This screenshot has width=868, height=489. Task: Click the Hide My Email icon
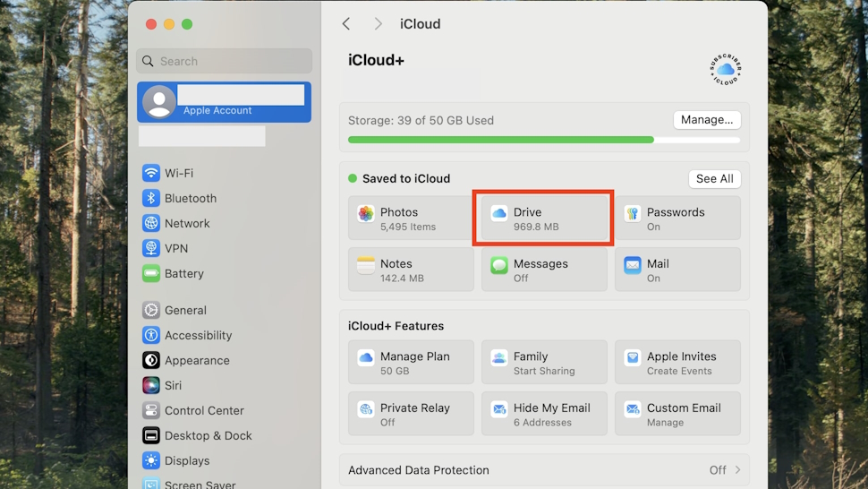pyautogui.click(x=498, y=409)
